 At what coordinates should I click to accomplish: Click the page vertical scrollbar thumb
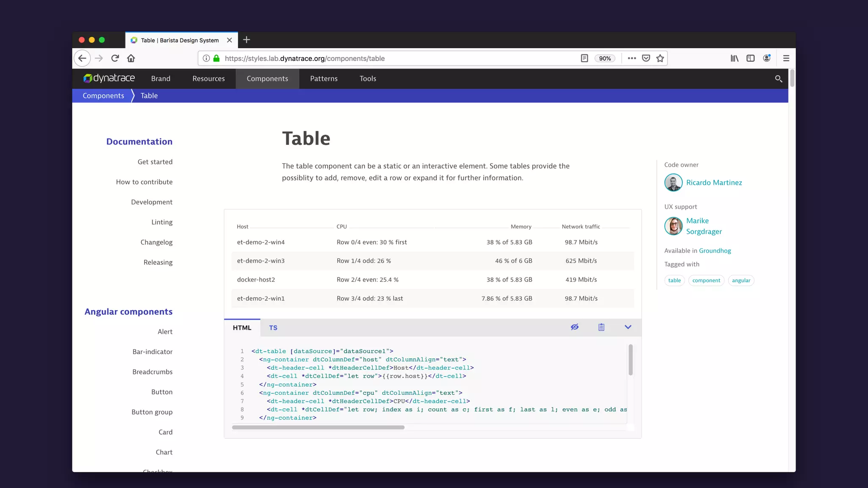792,78
